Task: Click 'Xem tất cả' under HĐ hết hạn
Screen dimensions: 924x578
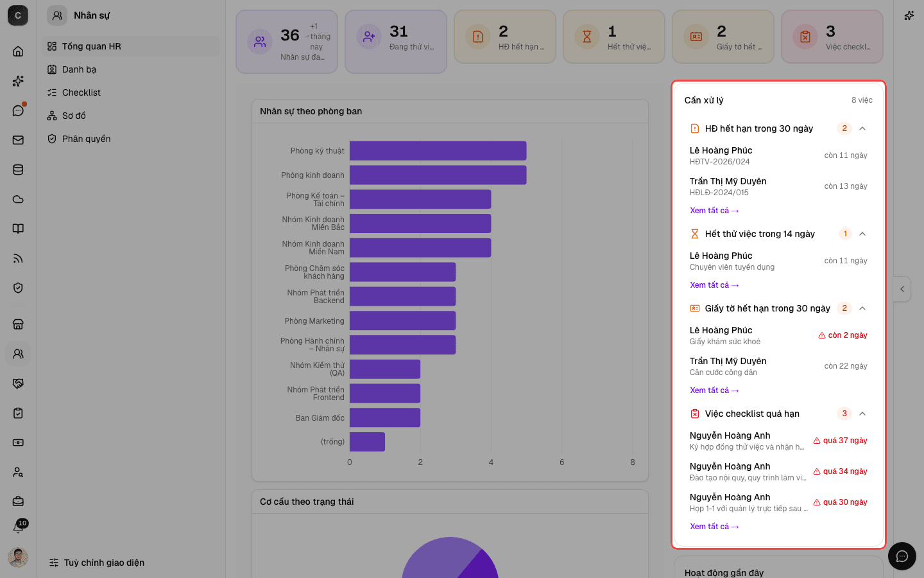Action: (x=714, y=211)
